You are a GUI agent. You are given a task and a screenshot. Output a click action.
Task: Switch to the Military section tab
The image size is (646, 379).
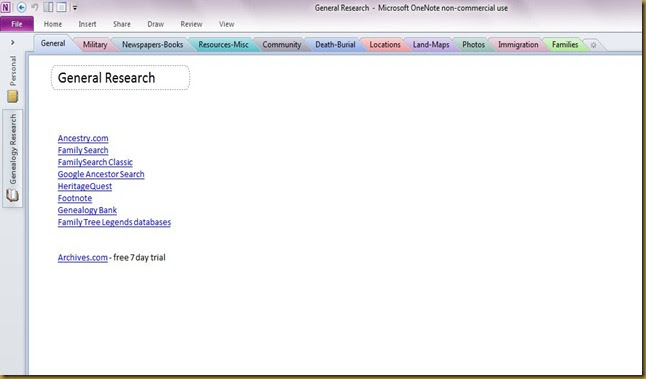pos(95,44)
